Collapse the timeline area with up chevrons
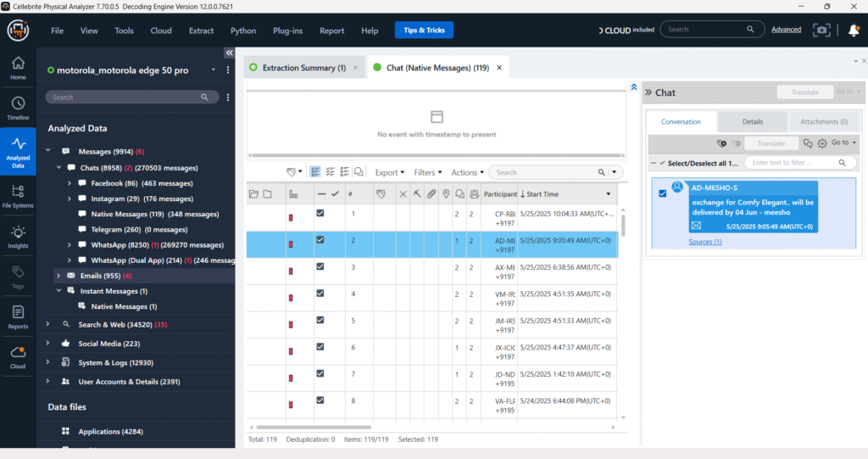868x459 pixels. [x=634, y=87]
